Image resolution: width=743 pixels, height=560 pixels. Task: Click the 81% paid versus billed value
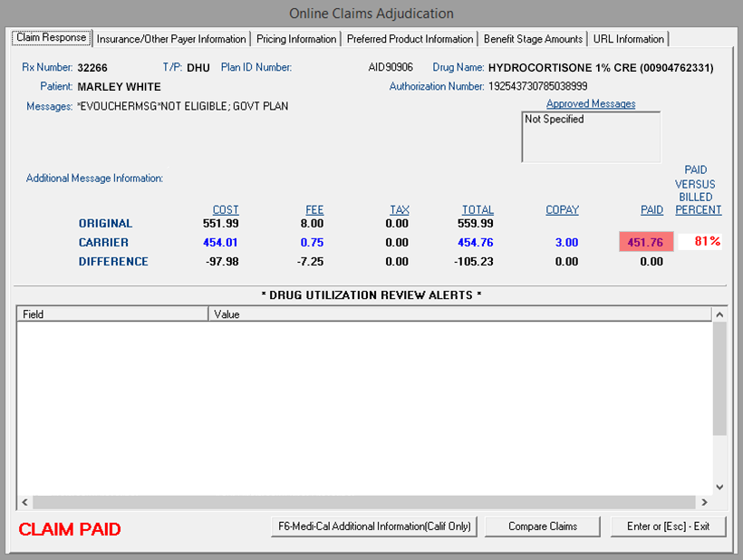pyautogui.click(x=707, y=242)
